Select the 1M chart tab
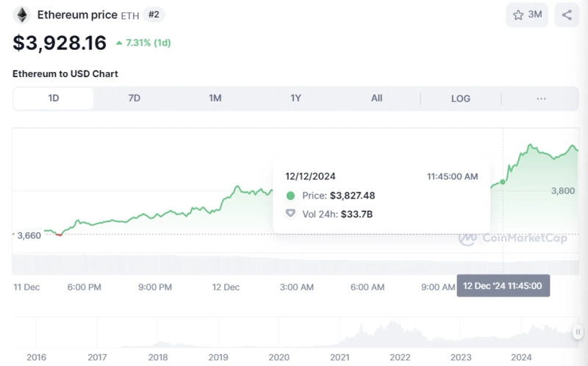Viewport: 588px width, 366px height. click(215, 98)
